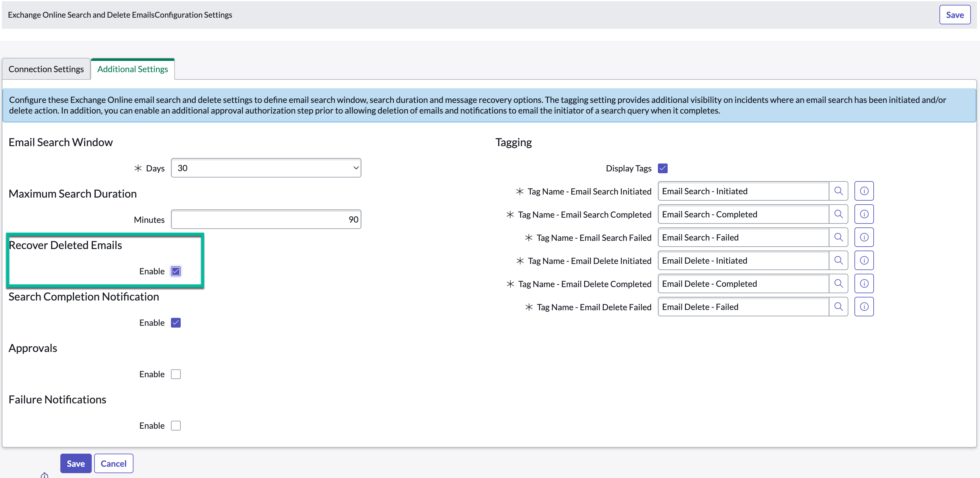Preview record info for Email Delete Failed tag
Screen dimensions: 980x478
(x=864, y=307)
